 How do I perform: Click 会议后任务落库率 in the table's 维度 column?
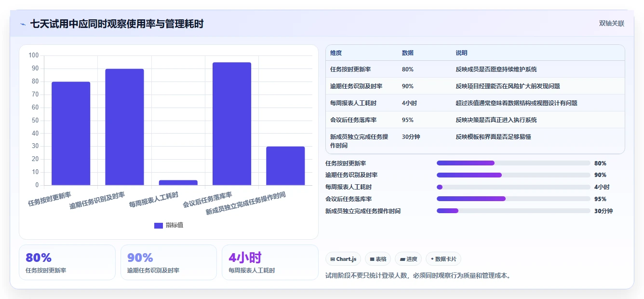point(353,120)
